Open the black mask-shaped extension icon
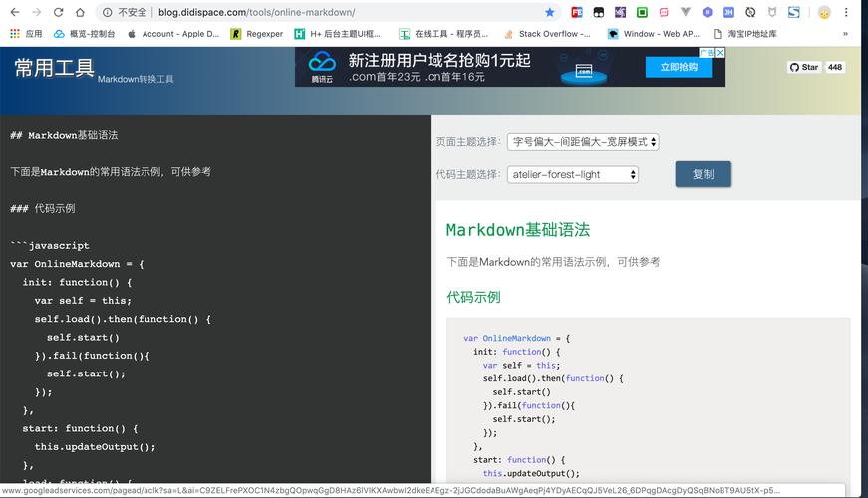 (x=598, y=12)
